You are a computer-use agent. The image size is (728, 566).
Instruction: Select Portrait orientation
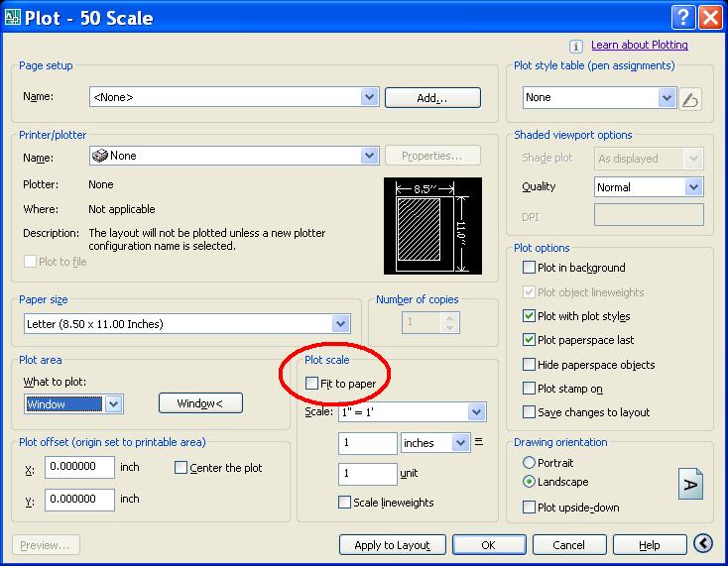click(529, 463)
